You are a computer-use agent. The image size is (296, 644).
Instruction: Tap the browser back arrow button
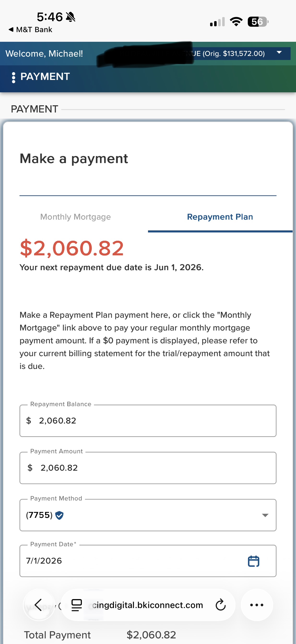tap(39, 605)
